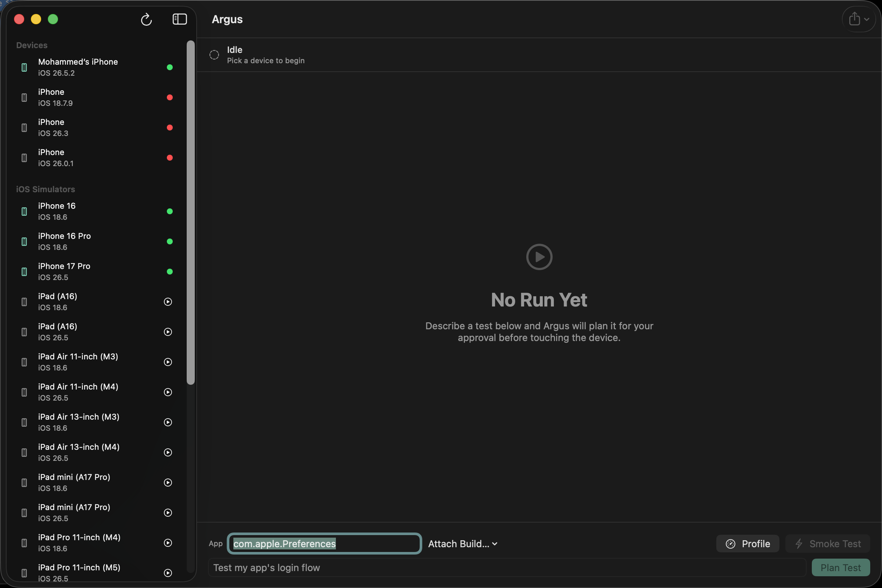
Task: Launch iPad Air 13-inch (M3) play icon
Action: [168, 422]
